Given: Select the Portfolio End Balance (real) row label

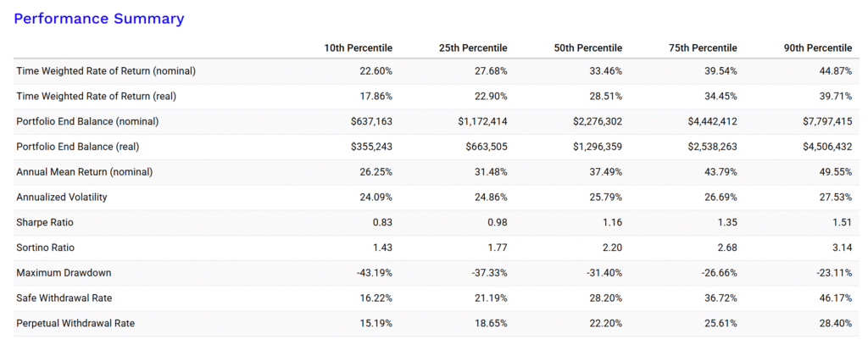Looking at the screenshot, I should 78,147.
